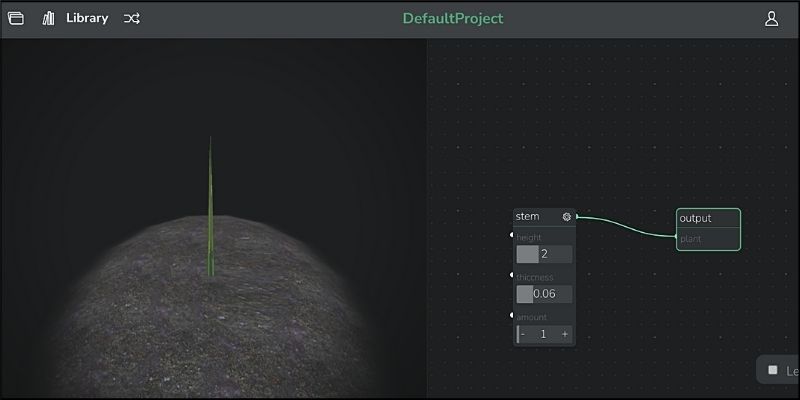Click the stem thickness value slider
Image resolution: width=800 pixels, height=400 pixels.
[544, 294]
